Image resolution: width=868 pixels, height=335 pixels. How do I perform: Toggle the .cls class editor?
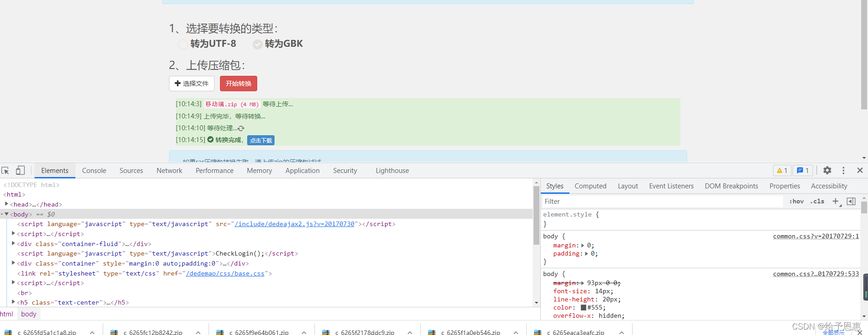[817, 201]
